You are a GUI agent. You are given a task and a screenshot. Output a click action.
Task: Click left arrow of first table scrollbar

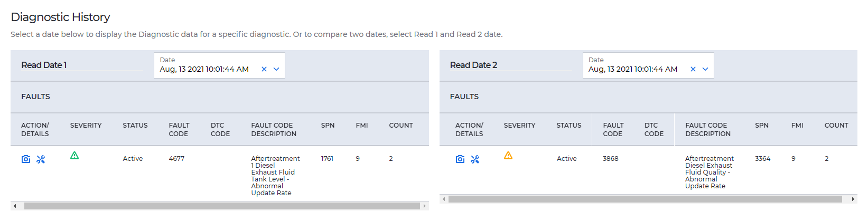[15, 206]
